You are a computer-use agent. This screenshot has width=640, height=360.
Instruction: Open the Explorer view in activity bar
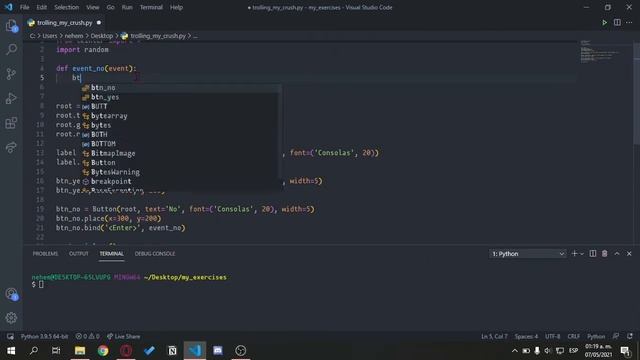click(11, 26)
